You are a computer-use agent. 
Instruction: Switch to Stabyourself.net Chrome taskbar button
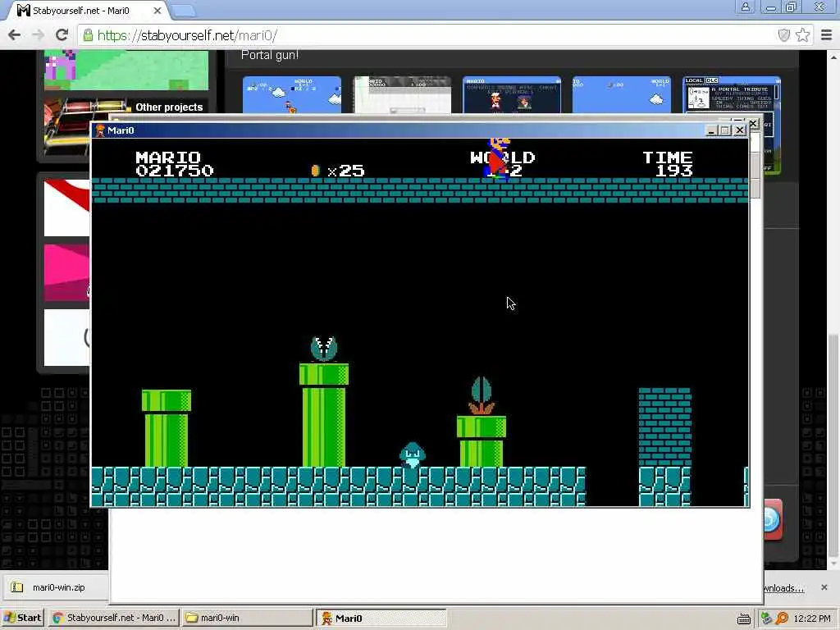114,618
